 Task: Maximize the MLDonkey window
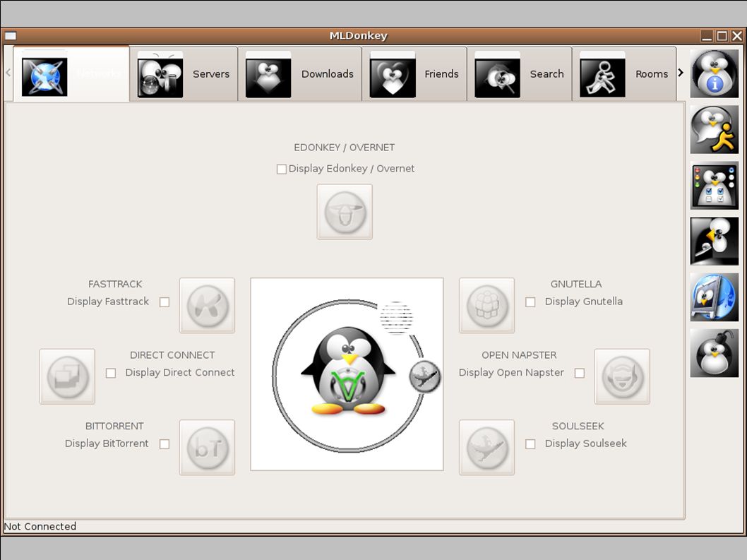tap(722, 36)
